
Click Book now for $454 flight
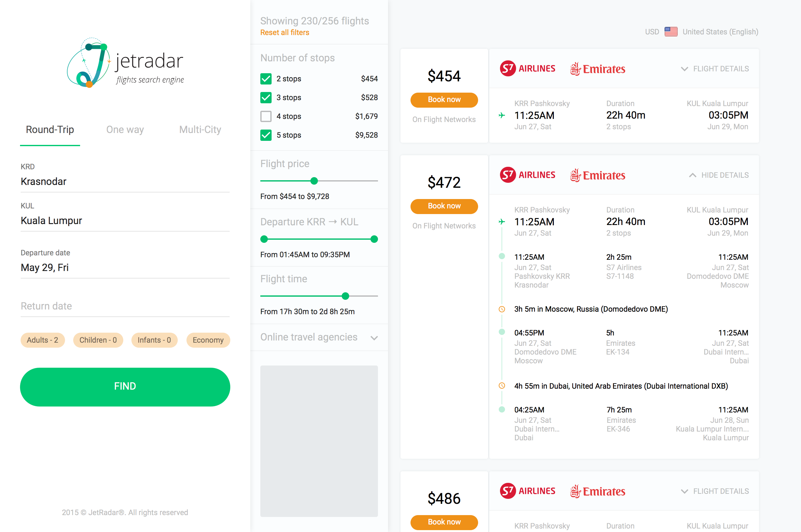pyautogui.click(x=444, y=100)
